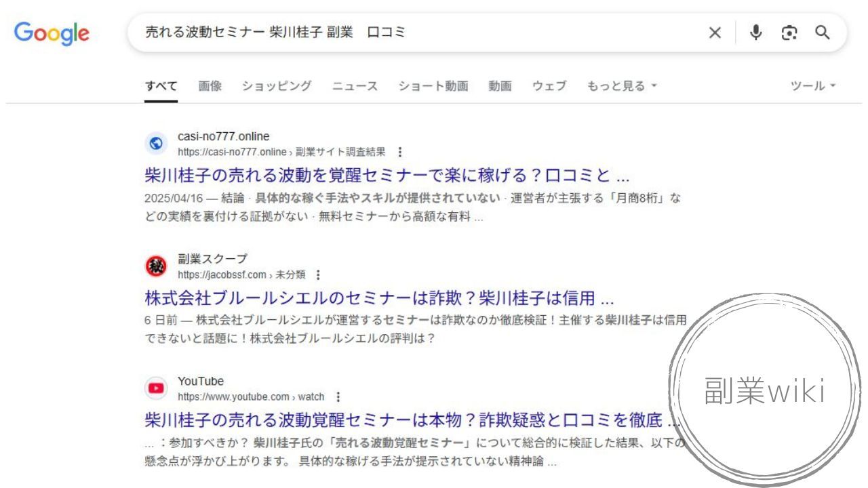Click the 6 日前 result snippet text
The image size is (868, 488).
(x=416, y=329)
